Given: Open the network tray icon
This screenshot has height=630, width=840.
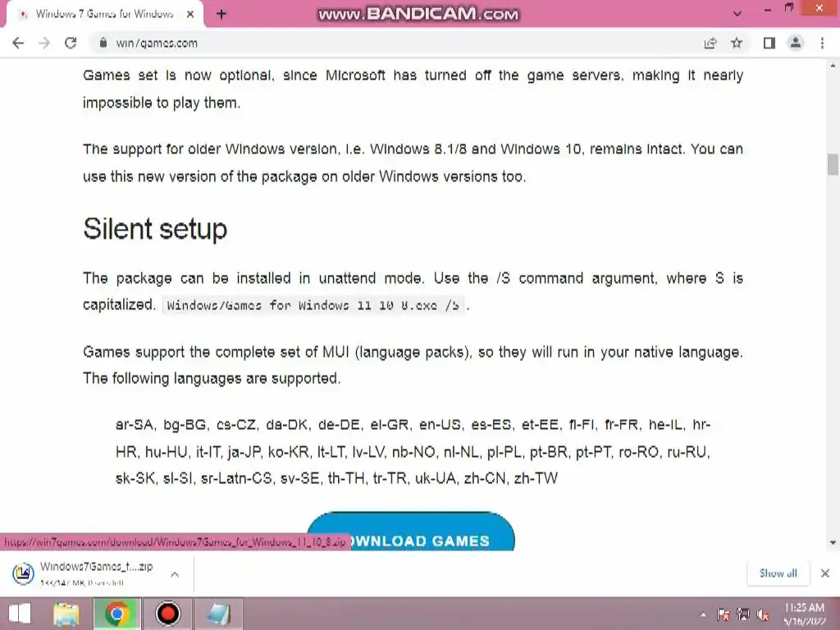Looking at the screenshot, I should pos(743,614).
